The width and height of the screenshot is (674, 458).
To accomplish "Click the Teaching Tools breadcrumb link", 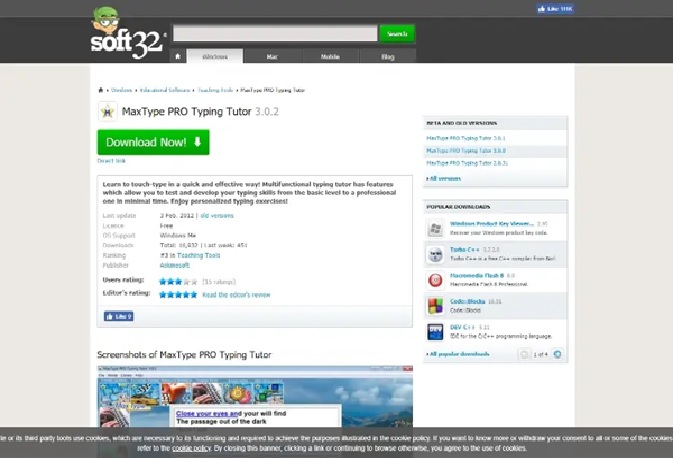I will coord(215,90).
